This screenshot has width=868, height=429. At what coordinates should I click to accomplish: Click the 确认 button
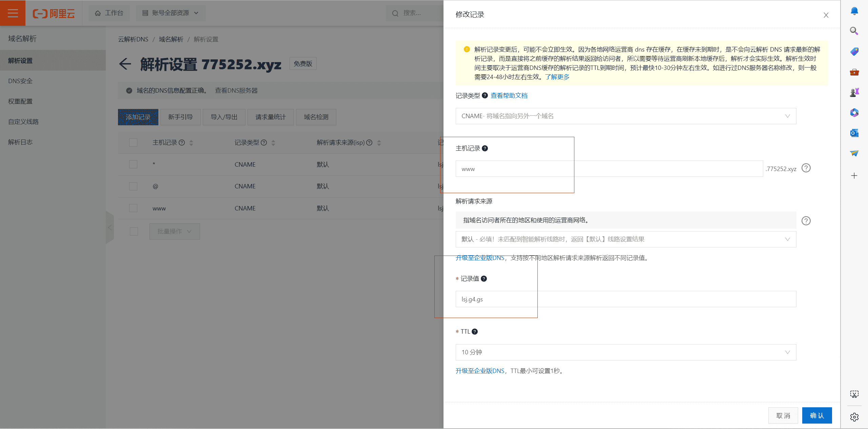coord(817,415)
